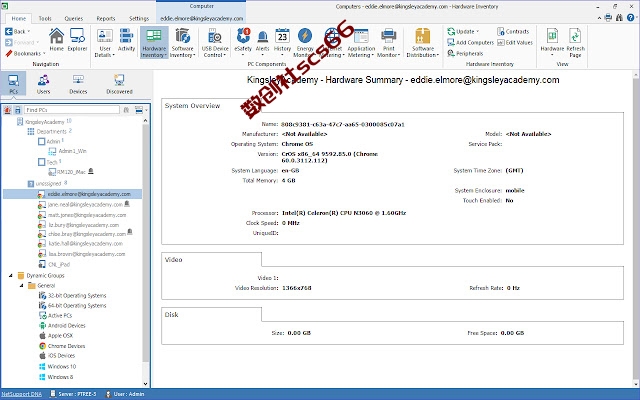Viewport: 640px width, 400px height.
Task: Select the Departments tree node
Action: tap(50, 131)
